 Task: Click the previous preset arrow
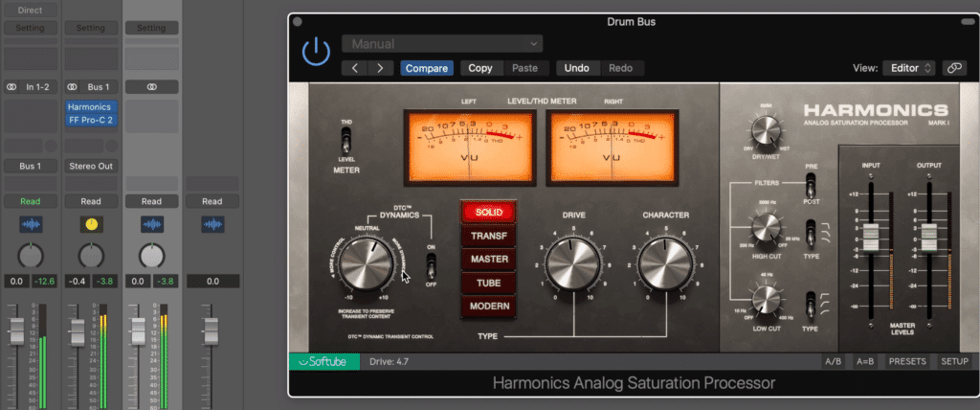point(355,68)
